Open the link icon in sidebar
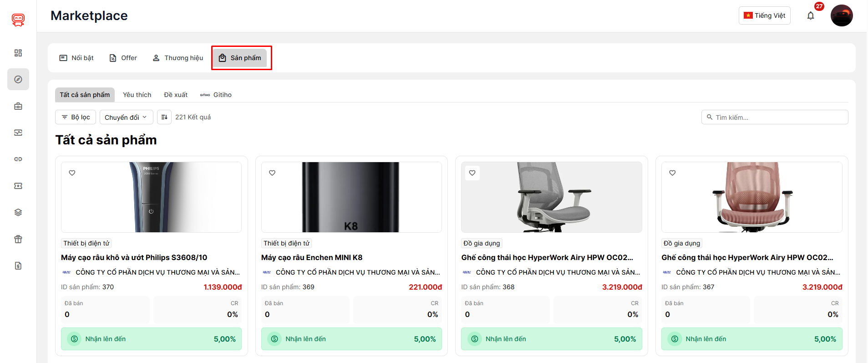The image size is (868, 363). [x=18, y=159]
